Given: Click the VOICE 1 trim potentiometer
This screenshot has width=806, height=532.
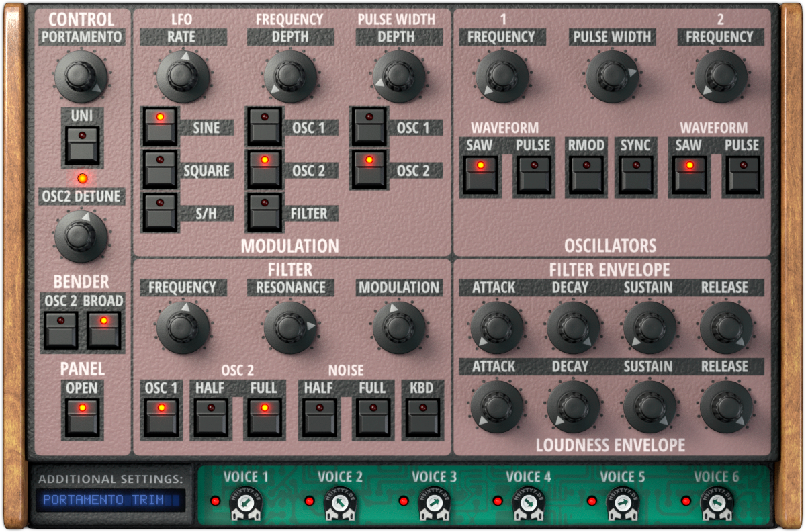Looking at the screenshot, I should click(247, 502).
